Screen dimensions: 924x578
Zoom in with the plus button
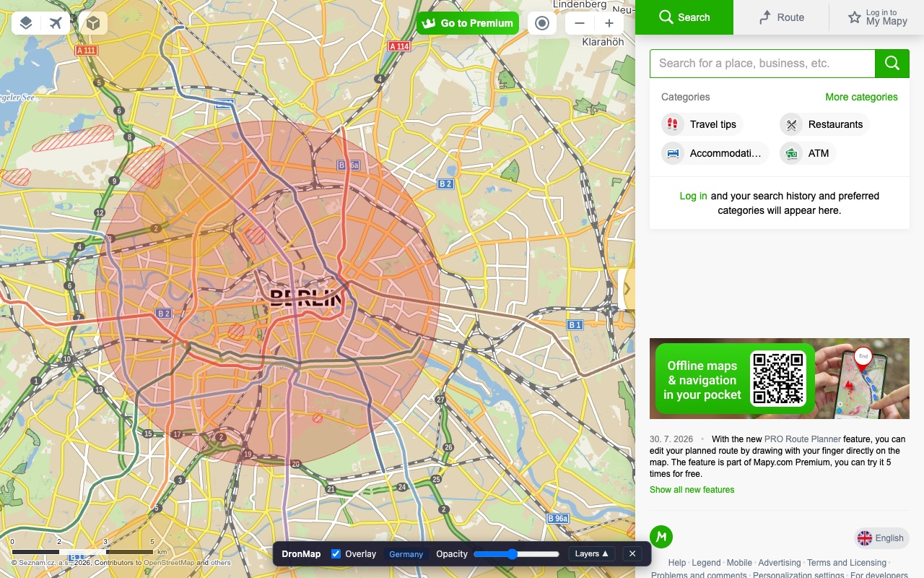pos(609,23)
